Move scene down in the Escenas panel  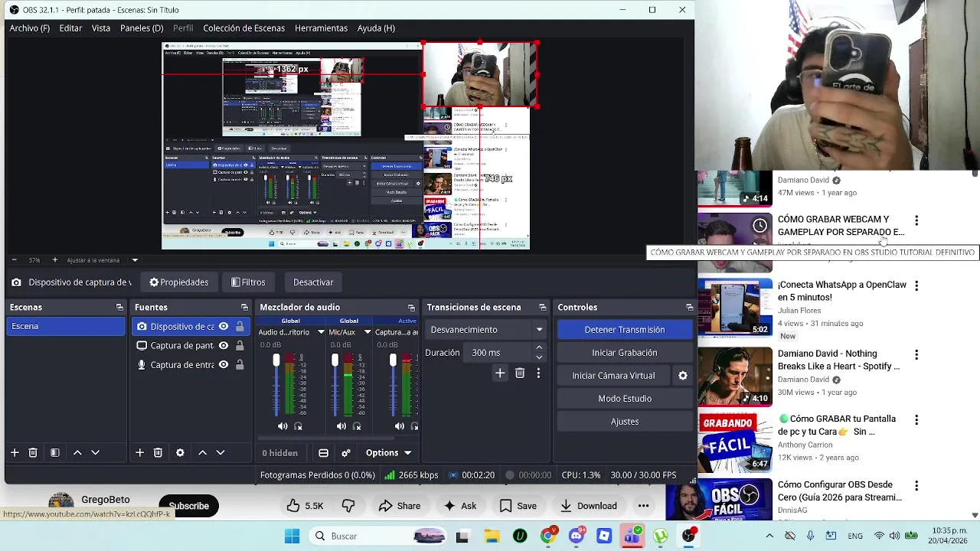click(x=96, y=452)
